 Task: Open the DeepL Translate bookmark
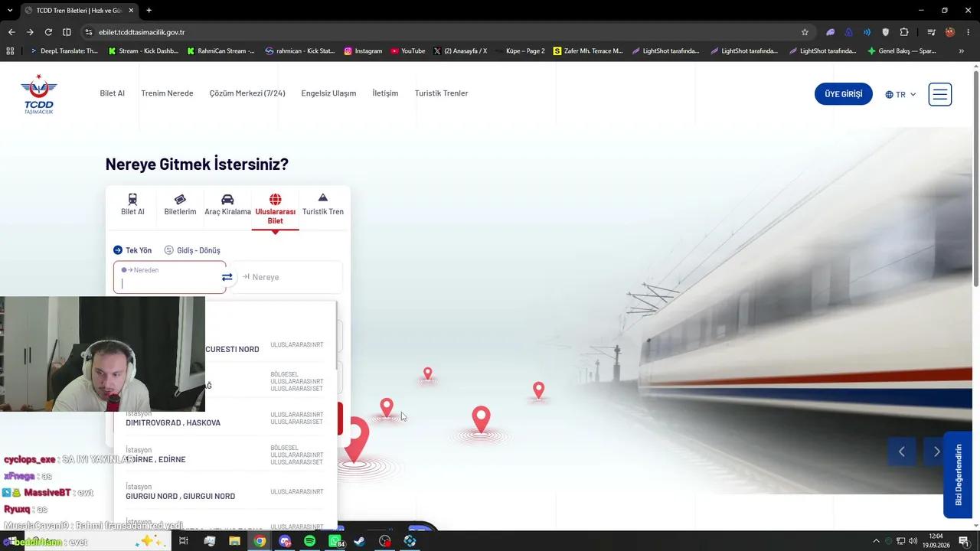[x=64, y=51]
